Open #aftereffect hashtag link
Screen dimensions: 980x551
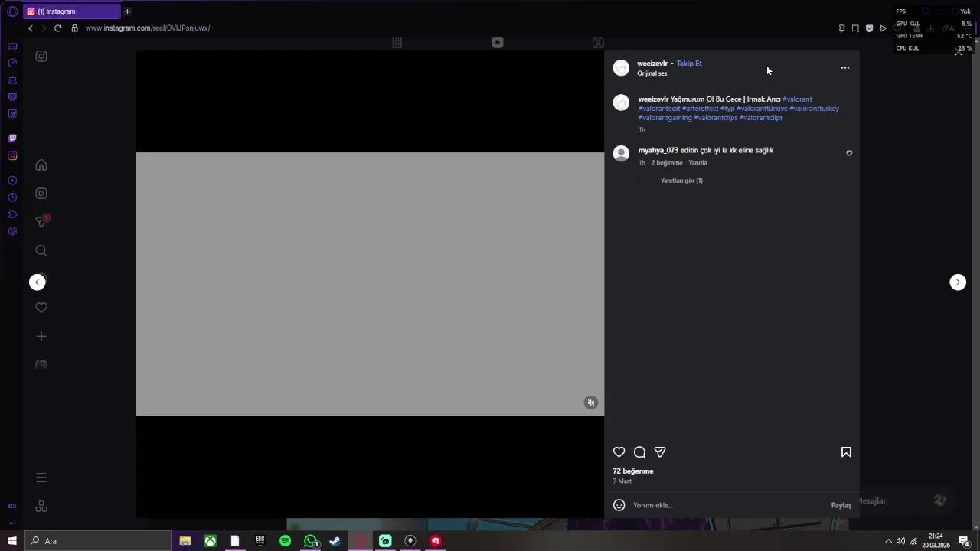[x=700, y=109]
